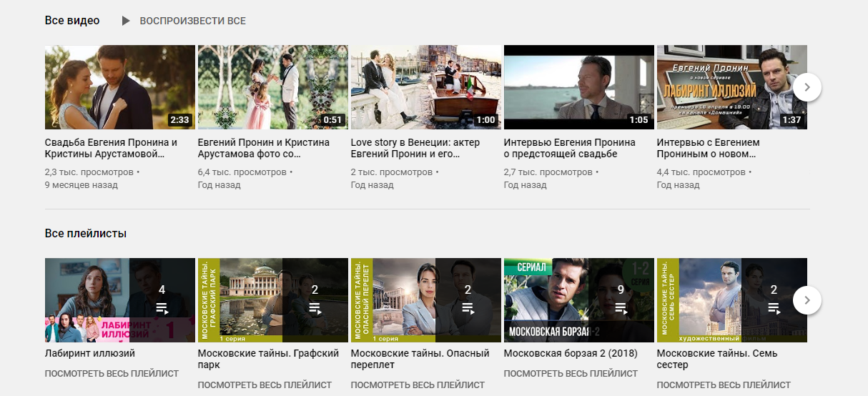868x396 pixels.
Task: Click playlist icon on Лабиринт иллюзий thumbnail
Action: click(162, 309)
